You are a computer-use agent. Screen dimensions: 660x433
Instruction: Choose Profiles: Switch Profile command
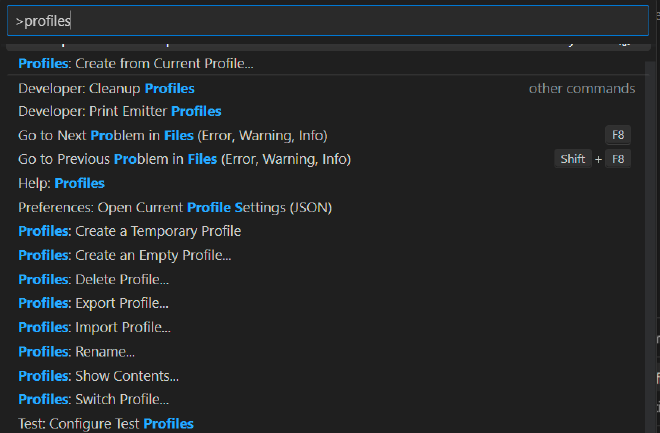[94, 400]
